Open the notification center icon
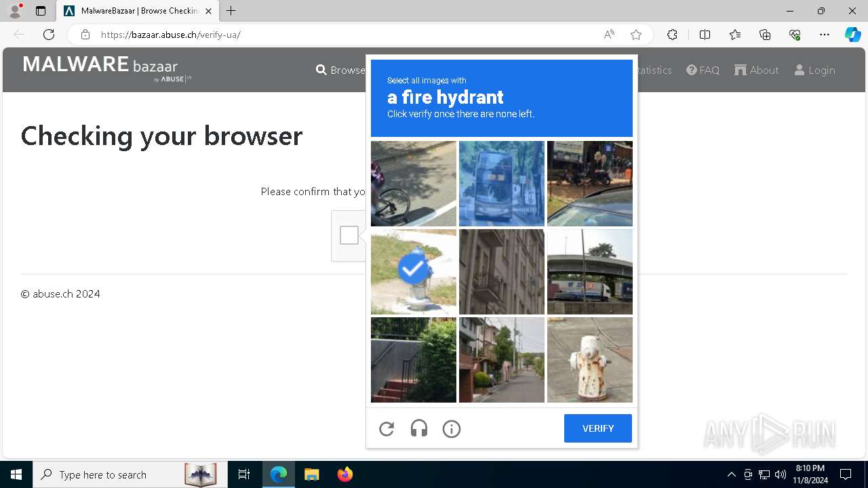Image resolution: width=868 pixels, height=488 pixels. (x=846, y=474)
